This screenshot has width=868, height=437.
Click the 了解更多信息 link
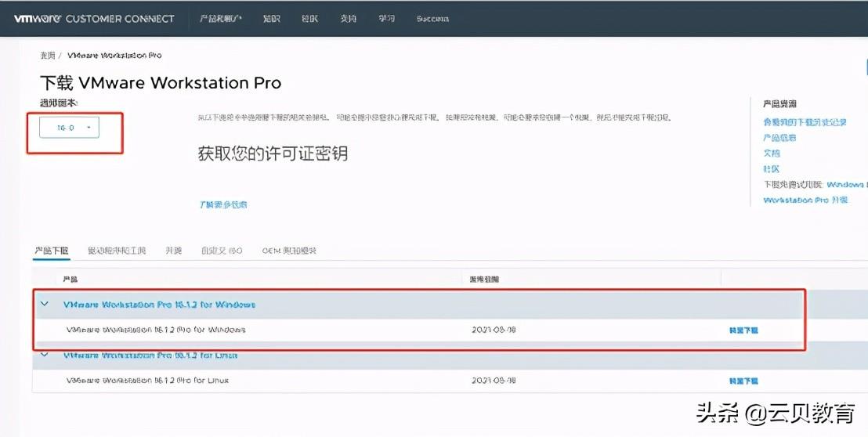tap(223, 204)
